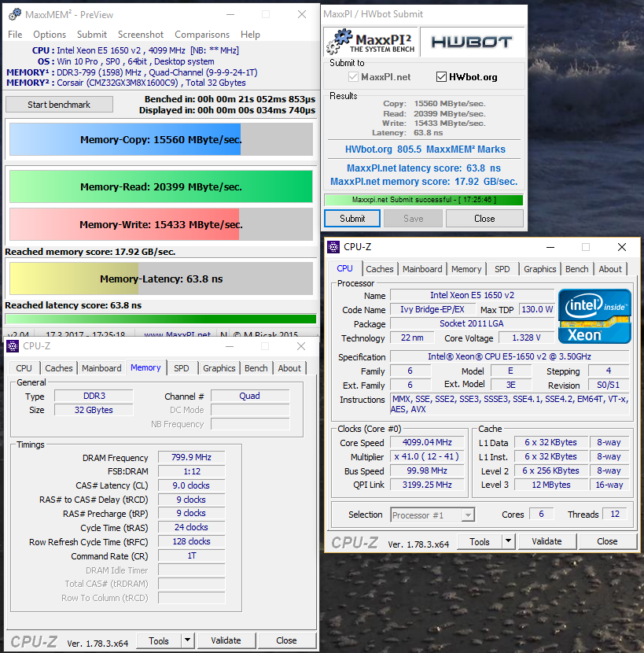Click the Command Rate 1T value
The width and height of the screenshot is (644, 653).
coord(192,555)
